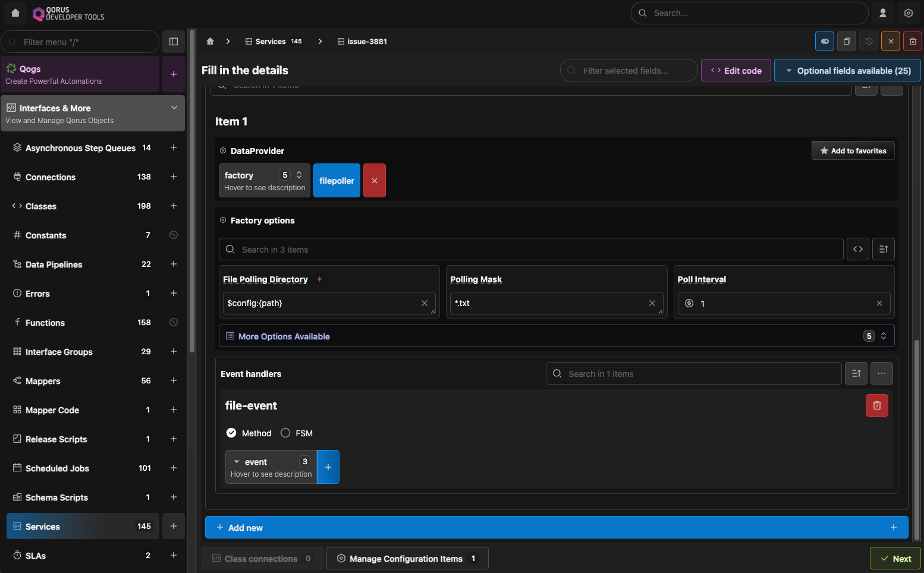The height and width of the screenshot is (573, 924).
Task: Click the Edit code button
Action: point(736,71)
